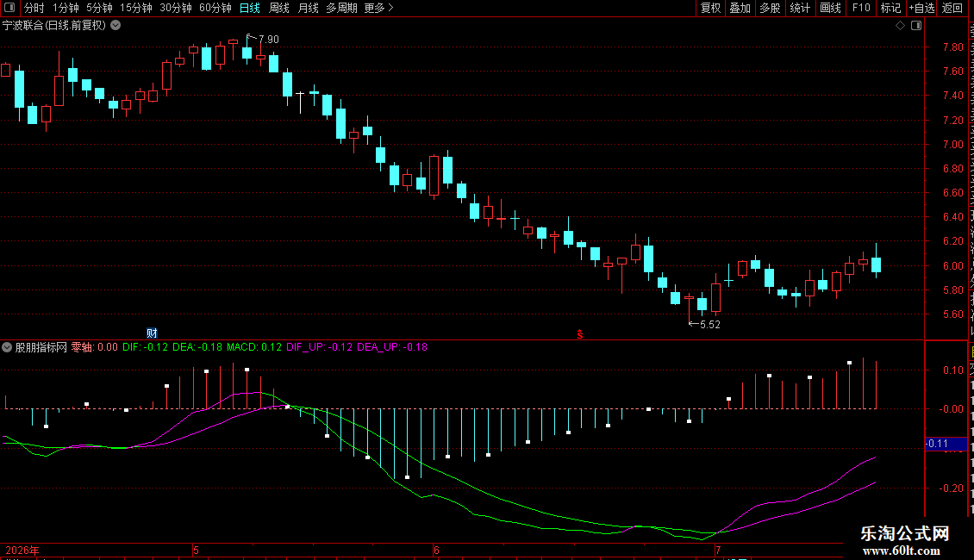Switch to 周线 weekly chart
The image size is (974, 560).
point(279,8)
